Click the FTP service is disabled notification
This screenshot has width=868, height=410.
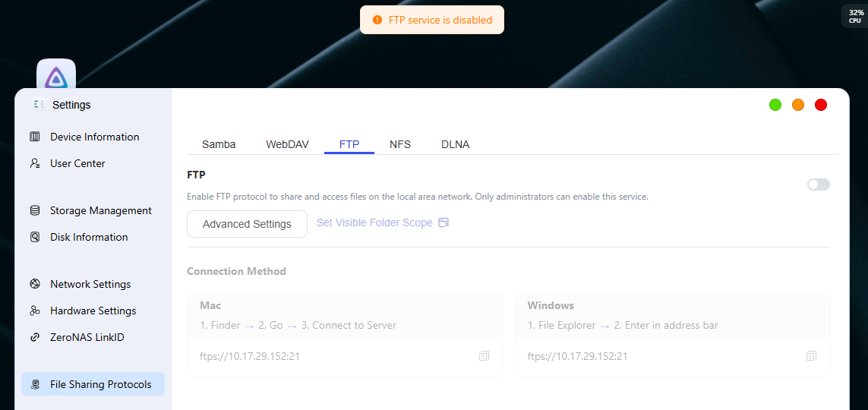[432, 20]
